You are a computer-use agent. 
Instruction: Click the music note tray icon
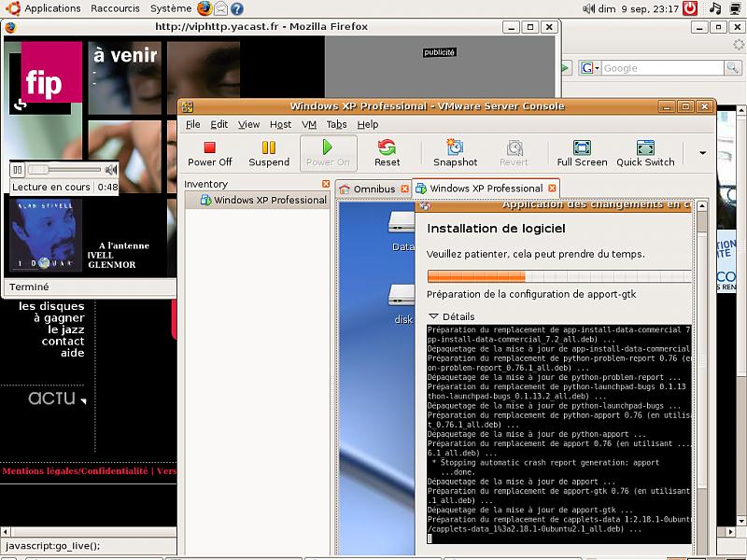[x=715, y=8]
